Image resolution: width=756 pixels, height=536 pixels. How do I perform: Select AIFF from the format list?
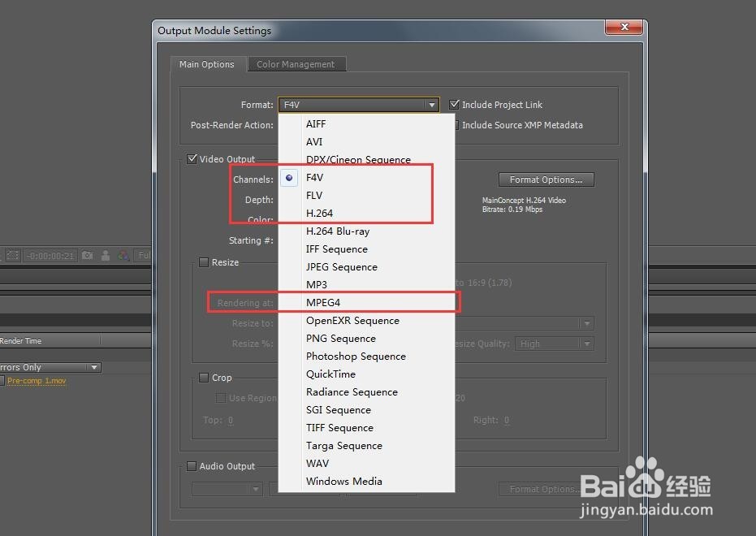[366, 124]
